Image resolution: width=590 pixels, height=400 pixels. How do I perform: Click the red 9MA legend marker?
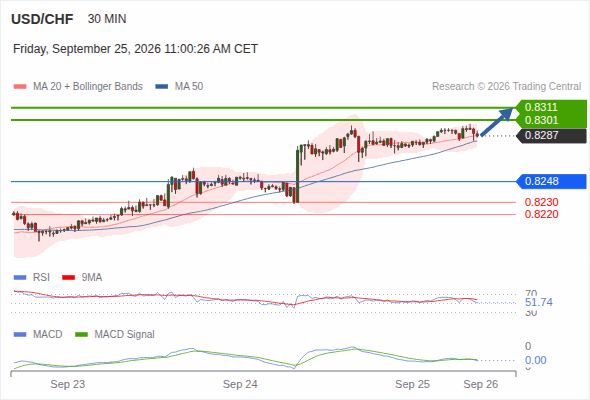[68, 278]
